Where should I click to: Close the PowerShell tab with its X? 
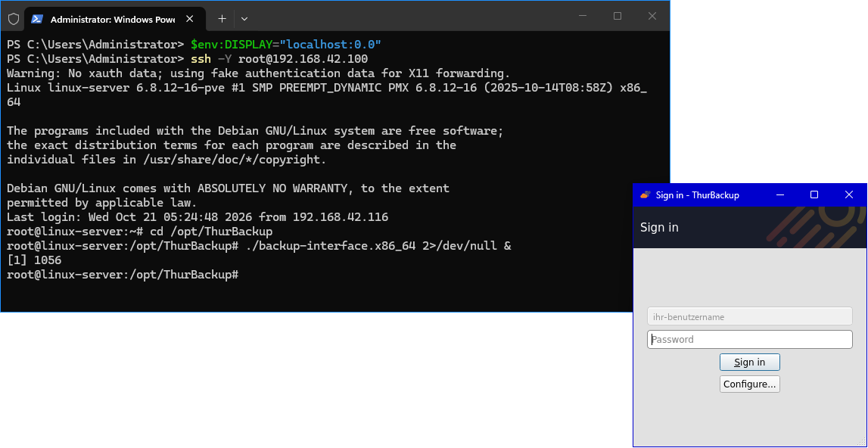click(x=189, y=19)
